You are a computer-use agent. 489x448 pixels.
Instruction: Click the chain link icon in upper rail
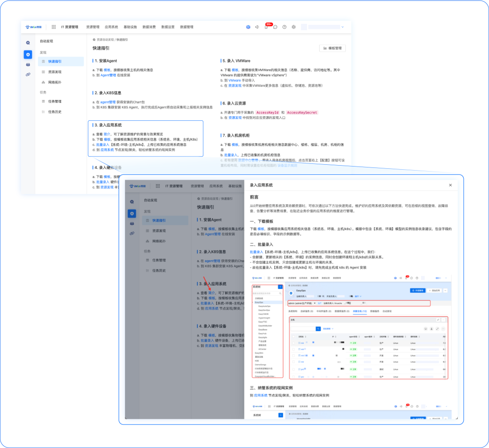pos(28,75)
